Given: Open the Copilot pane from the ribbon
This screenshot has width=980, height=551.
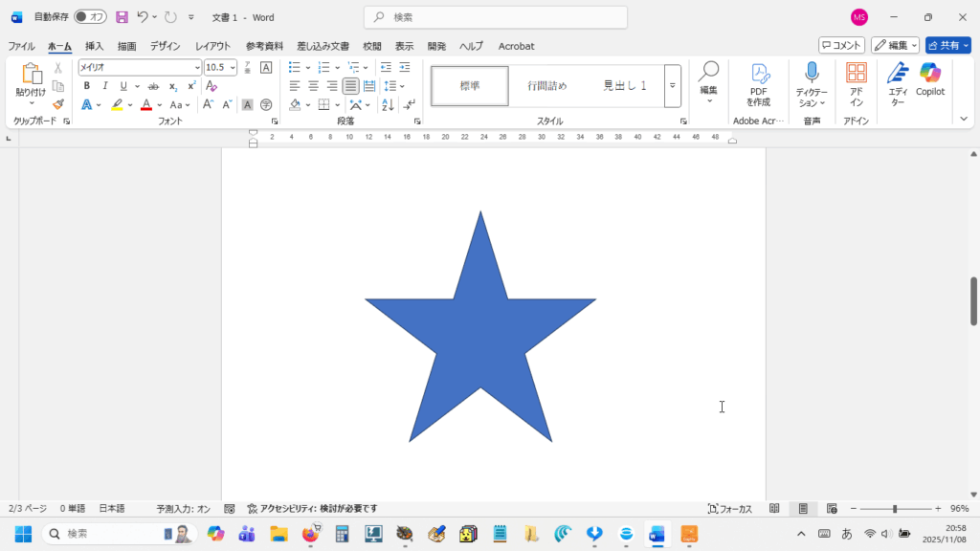Looking at the screenshot, I should [x=929, y=79].
